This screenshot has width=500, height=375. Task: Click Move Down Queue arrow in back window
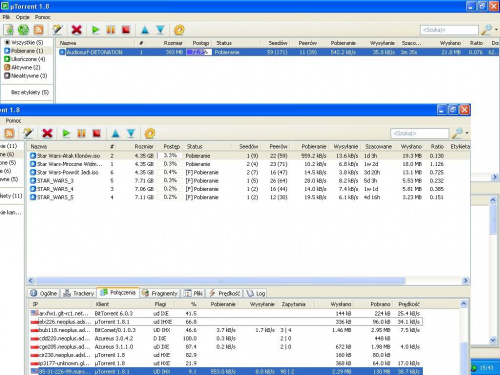point(160,30)
